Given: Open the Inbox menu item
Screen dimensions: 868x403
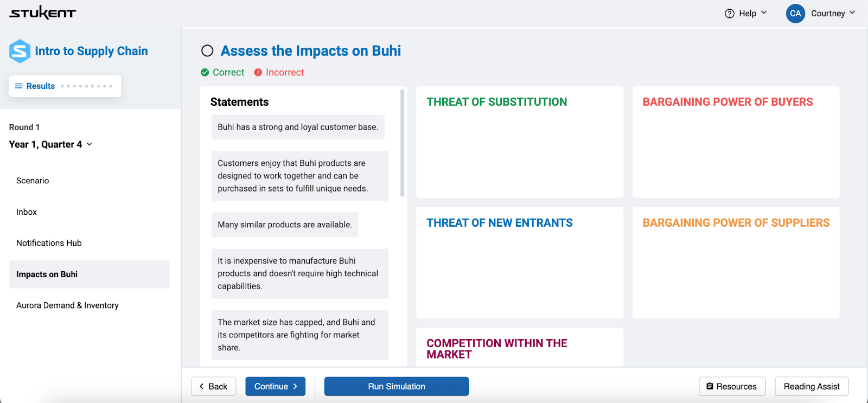Looking at the screenshot, I should (90, 212).
